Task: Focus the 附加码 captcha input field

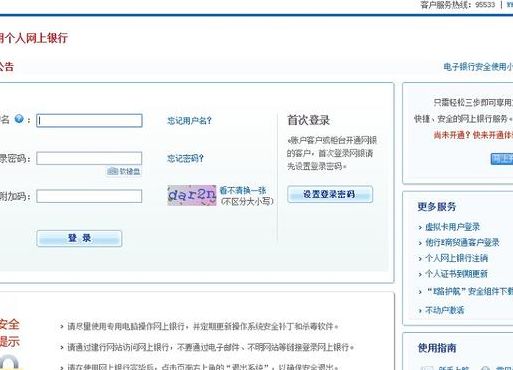Action: coord(89,196)
